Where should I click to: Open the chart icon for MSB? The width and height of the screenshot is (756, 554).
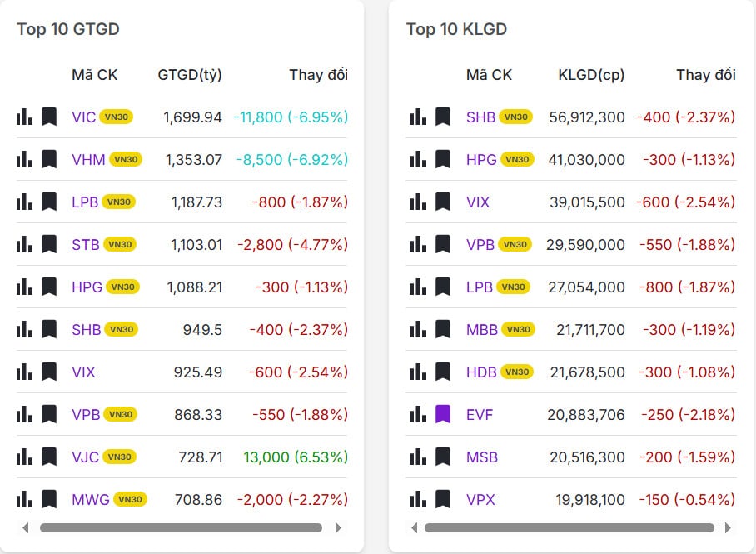pyautogui.click(x=416, y=457)
